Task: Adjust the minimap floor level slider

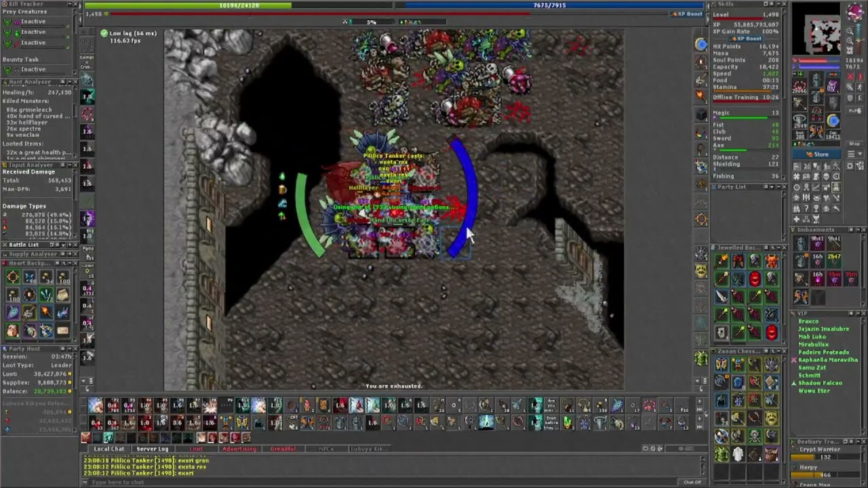Action: (x=859, y=39)
